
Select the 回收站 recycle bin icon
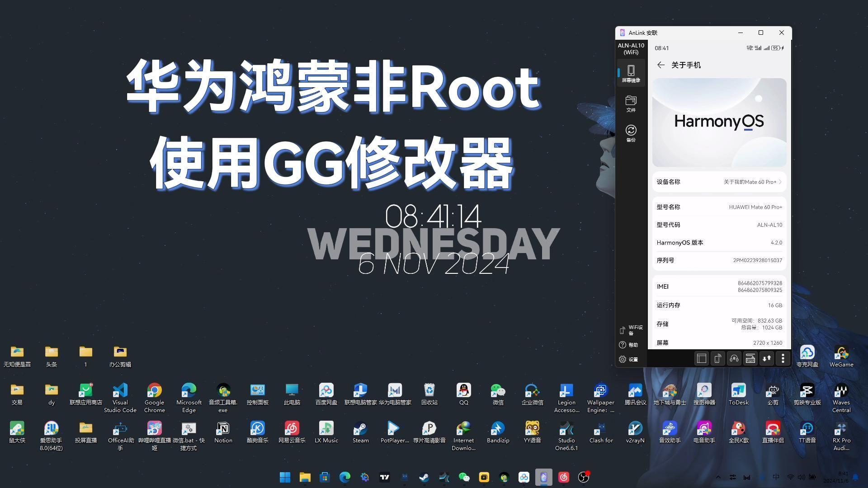429,394
